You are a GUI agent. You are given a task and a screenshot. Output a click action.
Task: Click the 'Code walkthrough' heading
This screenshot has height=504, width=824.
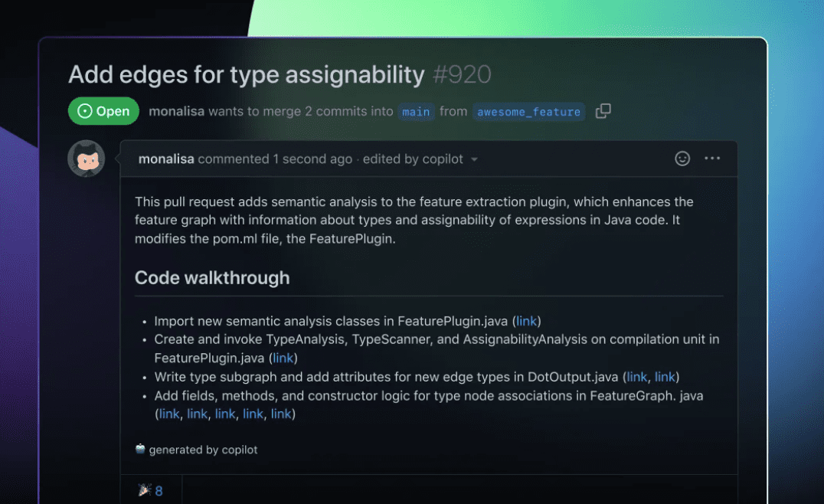click(212, 277)
